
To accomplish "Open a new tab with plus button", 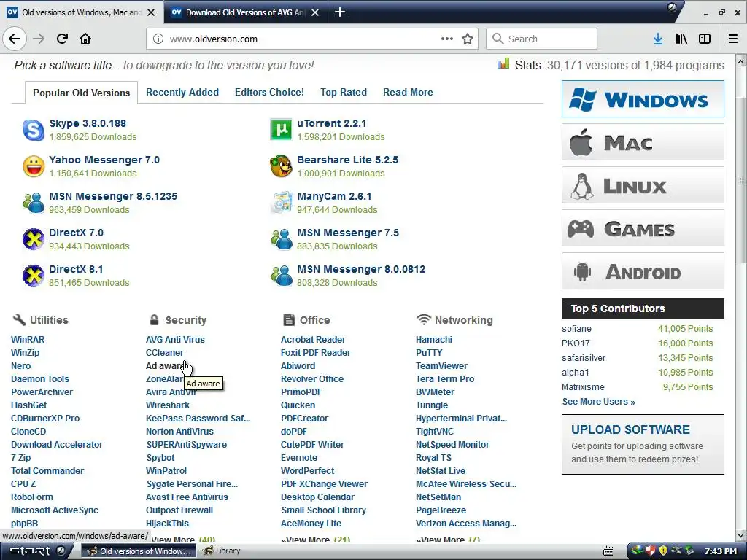I will click(x=340, y=12).
